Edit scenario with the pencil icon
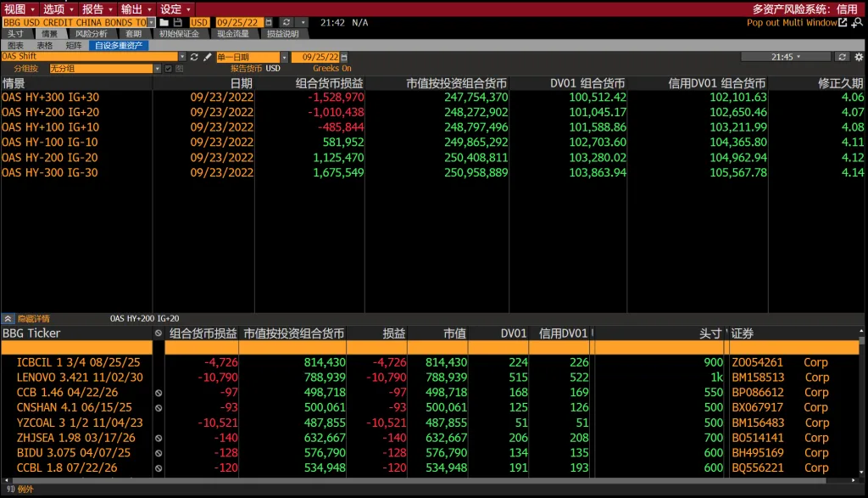The image size is (868, 498). pyautogui.click(x=208, y=57)
